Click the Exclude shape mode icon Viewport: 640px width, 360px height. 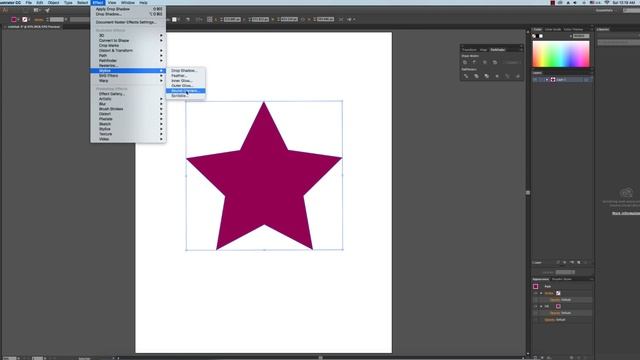pos(495,62)
